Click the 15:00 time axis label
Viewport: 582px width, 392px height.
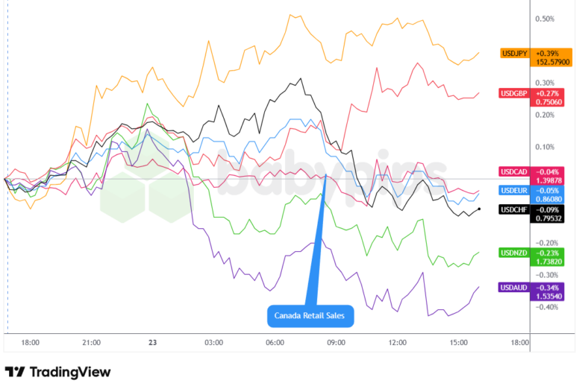coord(458,343)
